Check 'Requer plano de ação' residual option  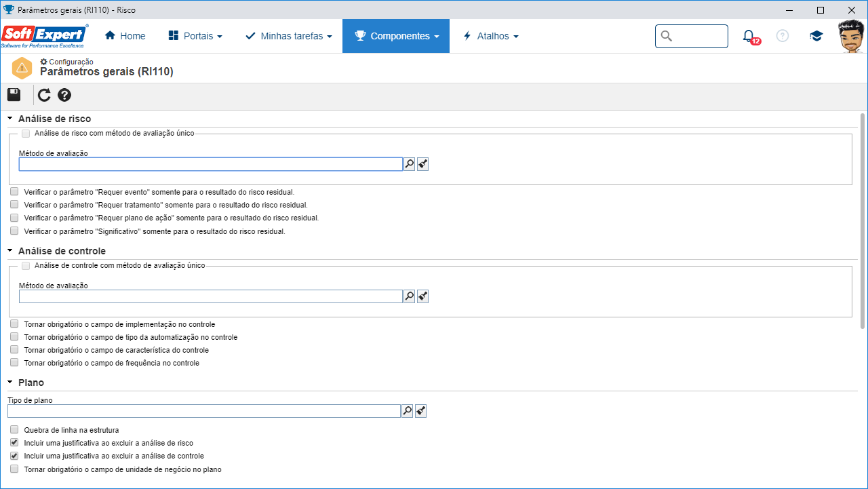coord(14,218)
